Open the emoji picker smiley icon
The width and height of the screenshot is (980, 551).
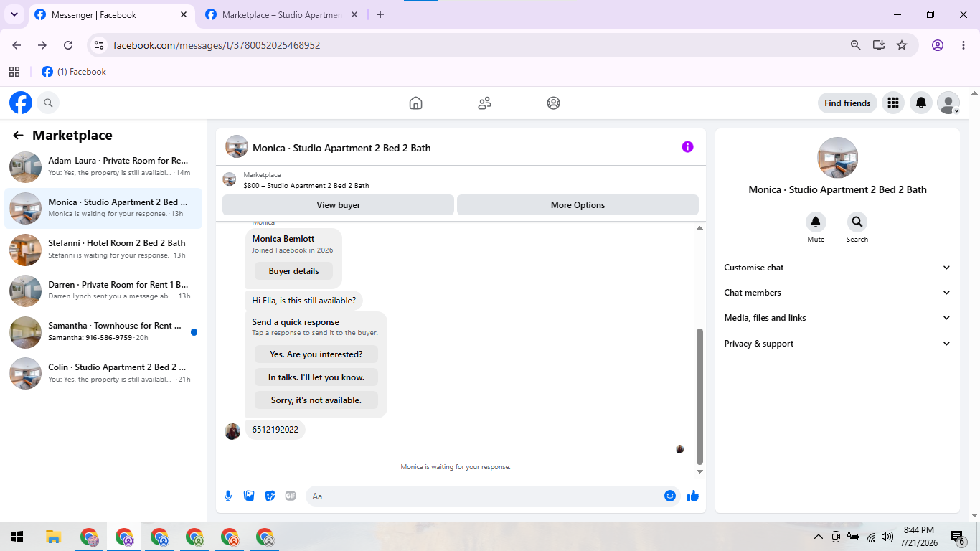pyautogui.click(x=670, y=496)
